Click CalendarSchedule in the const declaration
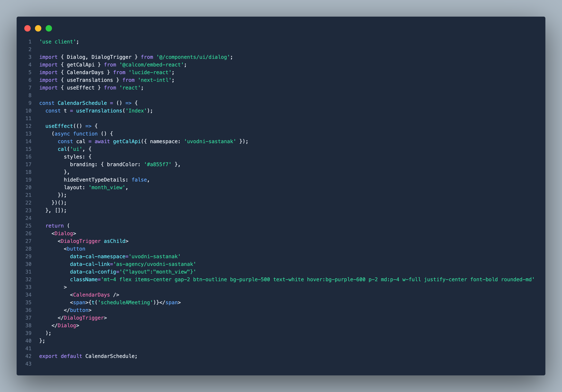Image resolution: width=562 pixels, height=392 pixels. [x=82, y=103]
